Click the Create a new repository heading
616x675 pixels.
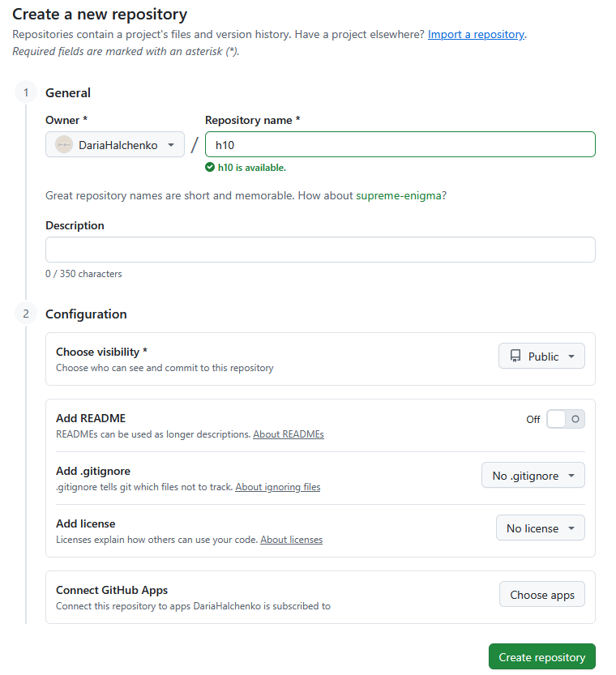(x=100, y=15)
